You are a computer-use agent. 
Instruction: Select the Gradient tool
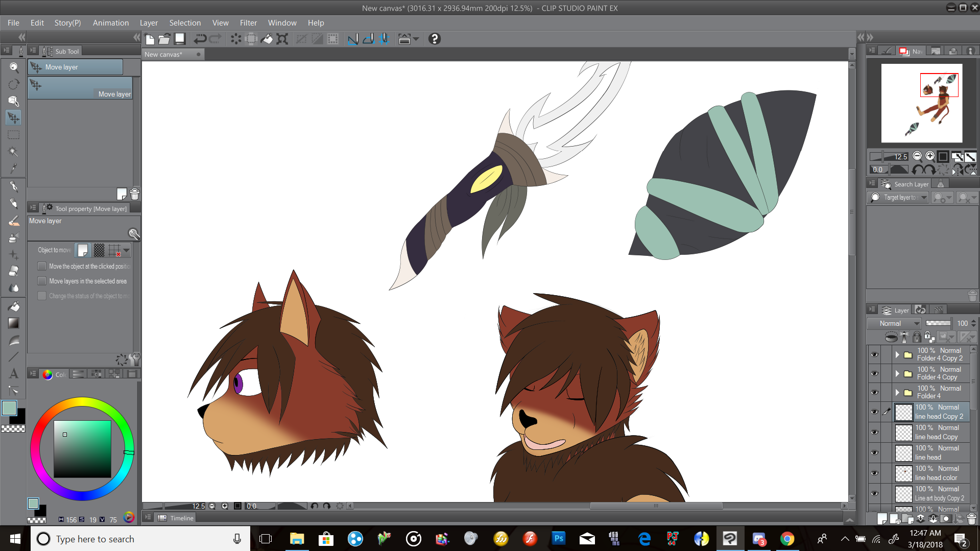click(x=14, y=323)
